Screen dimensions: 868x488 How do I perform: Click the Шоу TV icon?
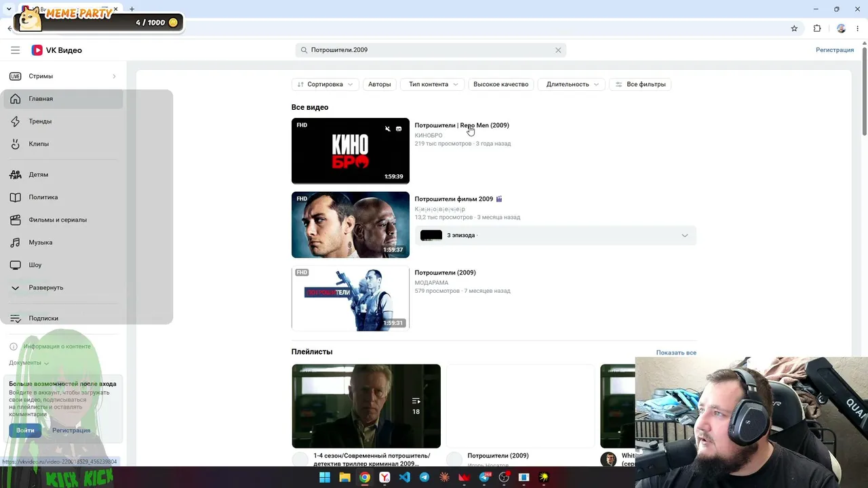[15, 265]
